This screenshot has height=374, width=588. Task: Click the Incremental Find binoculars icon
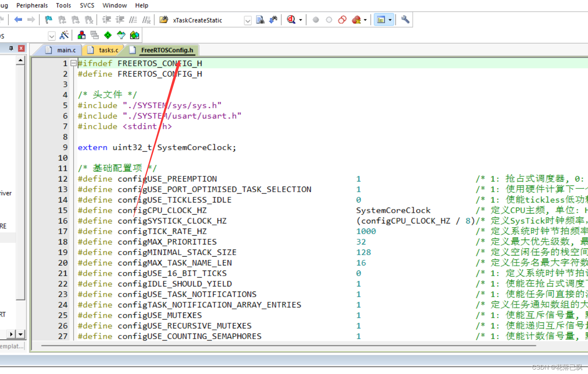coord(273,20)
